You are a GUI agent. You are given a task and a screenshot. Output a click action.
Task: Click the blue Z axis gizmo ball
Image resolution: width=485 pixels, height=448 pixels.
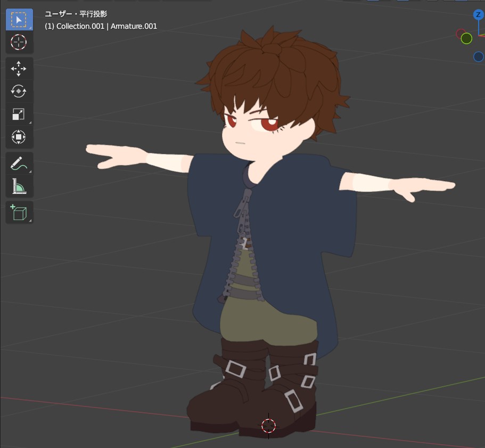coord(479,15)
